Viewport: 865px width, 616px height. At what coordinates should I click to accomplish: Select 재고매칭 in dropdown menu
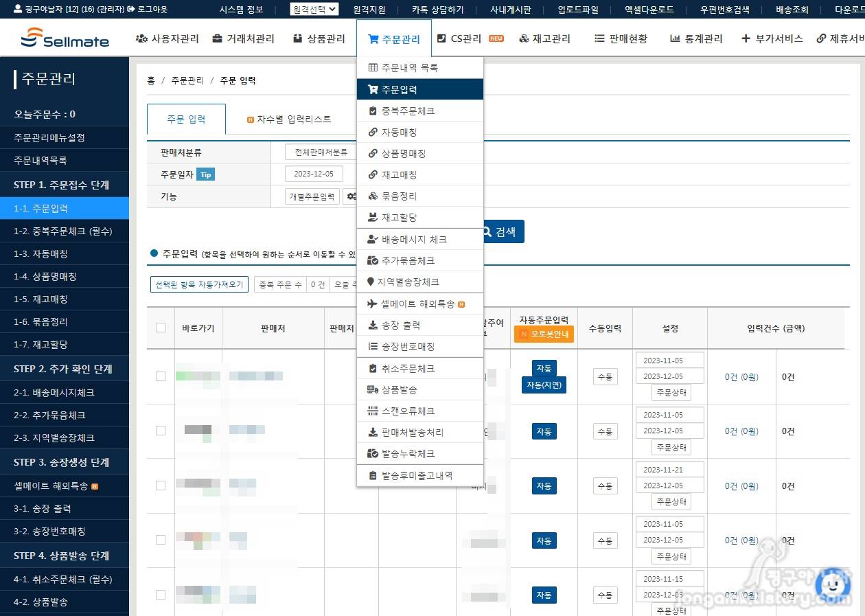coord(420,174)
